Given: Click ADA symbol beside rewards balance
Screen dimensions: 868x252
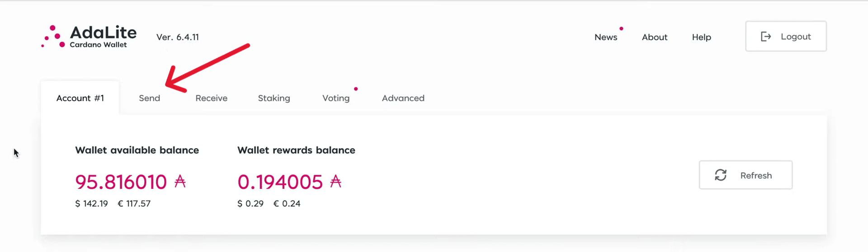Looking at the screenshot, I should tap(335, 182).
